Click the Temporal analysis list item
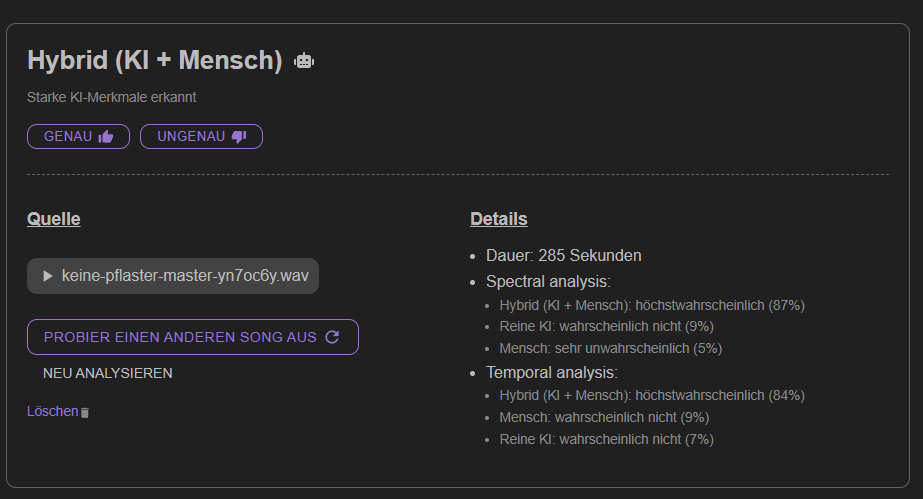This screenshot has width=923, height=499. 552,372
